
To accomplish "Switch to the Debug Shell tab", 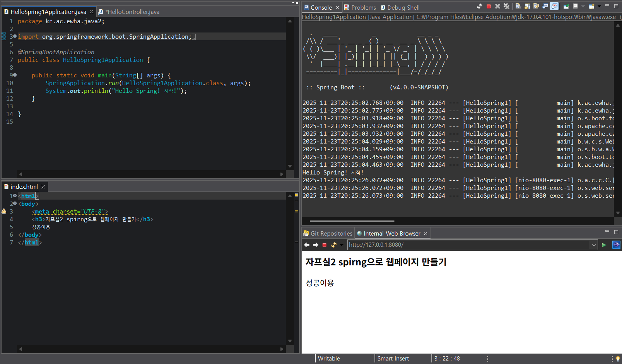I will click(400, 7).
